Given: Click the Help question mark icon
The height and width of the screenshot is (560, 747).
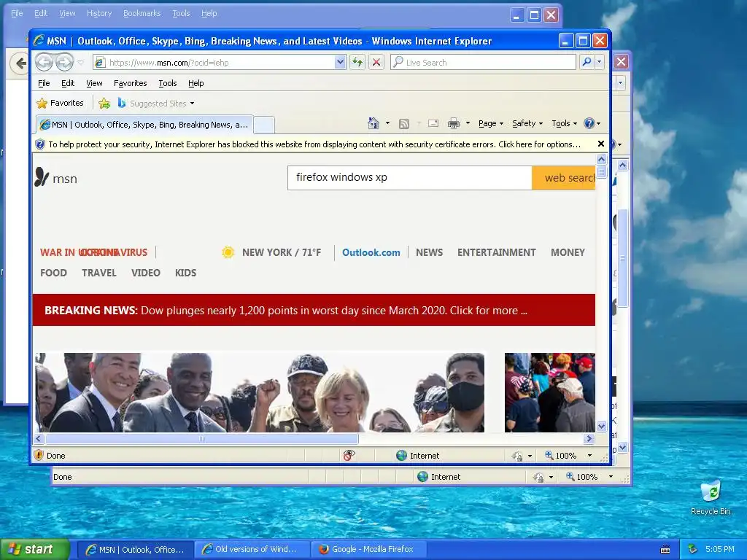Looking at the screenshot, I should (589, 123).
